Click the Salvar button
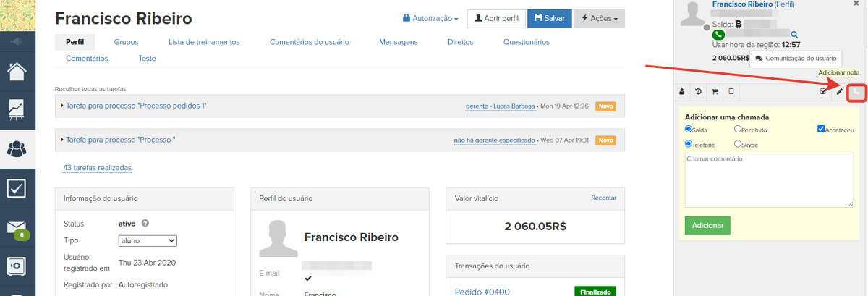This screenshot has width=868, height=296. (549, 19)
